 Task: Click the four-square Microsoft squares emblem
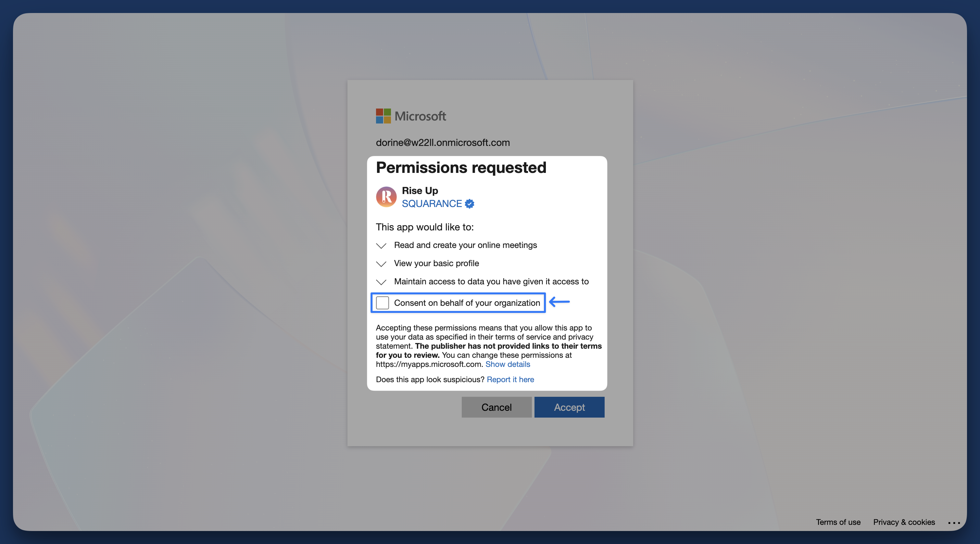tap(383, 116)
